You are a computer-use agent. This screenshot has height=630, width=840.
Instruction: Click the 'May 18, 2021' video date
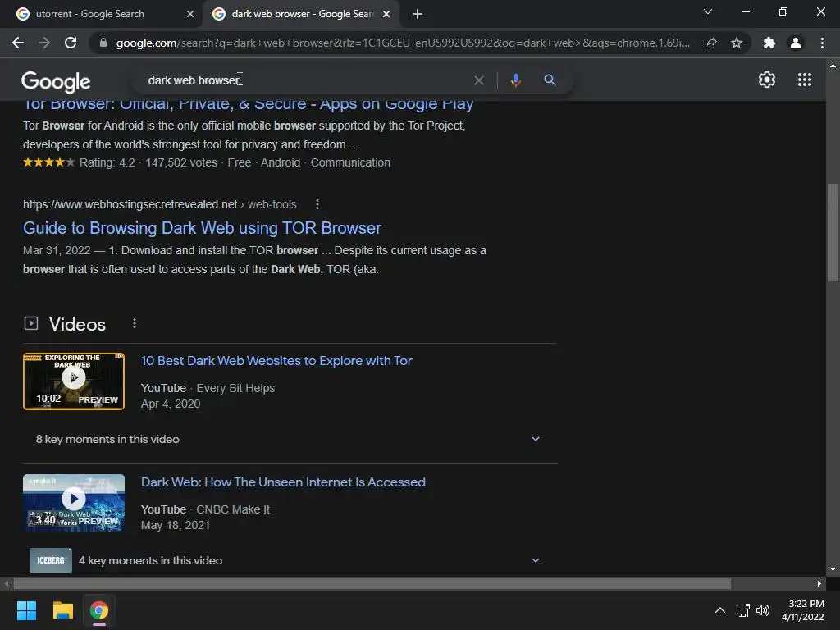click(176, 526)
